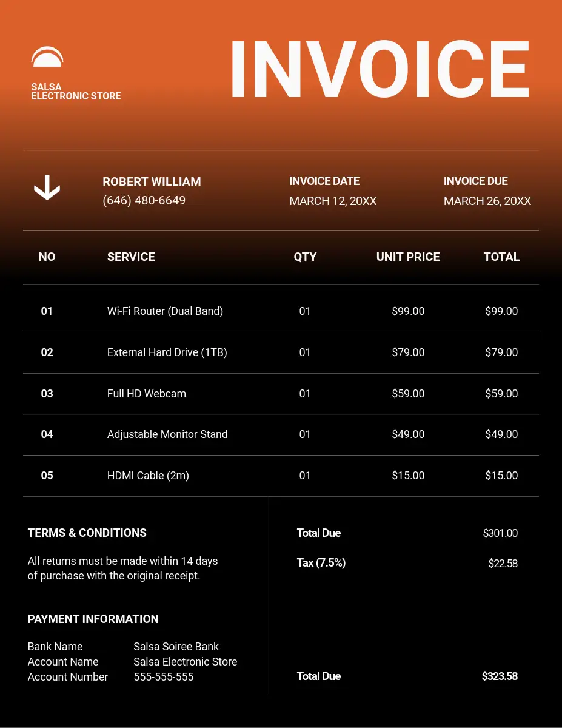
Task: Click the PAYMENT INFORMATION heading
Action: point(93,619)
